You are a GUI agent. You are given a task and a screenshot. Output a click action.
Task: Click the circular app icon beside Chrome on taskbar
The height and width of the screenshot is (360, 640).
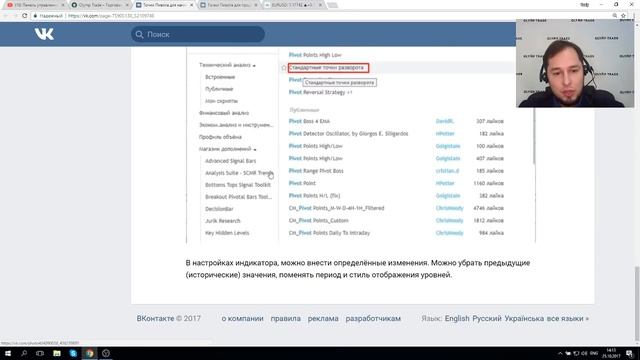coord(106,353)
